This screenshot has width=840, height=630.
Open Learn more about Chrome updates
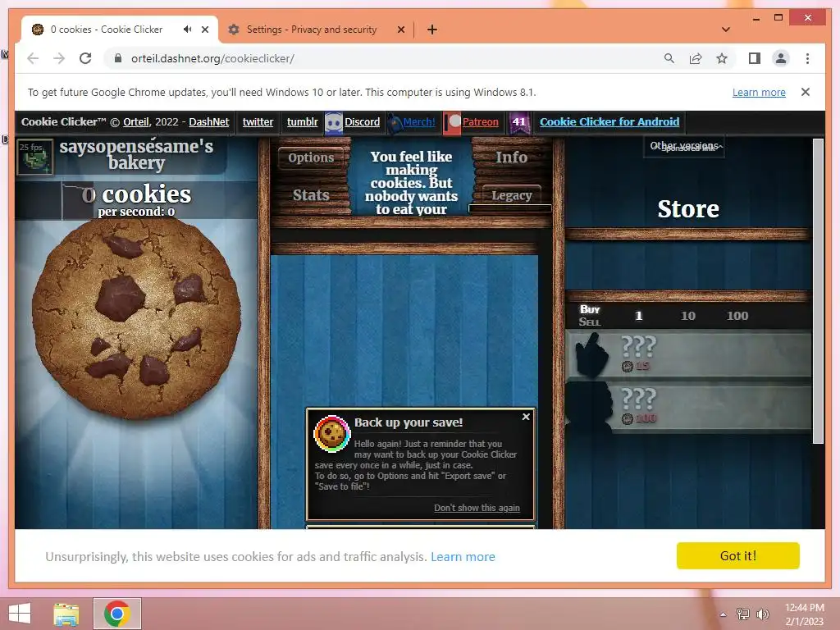click(759, 92)
